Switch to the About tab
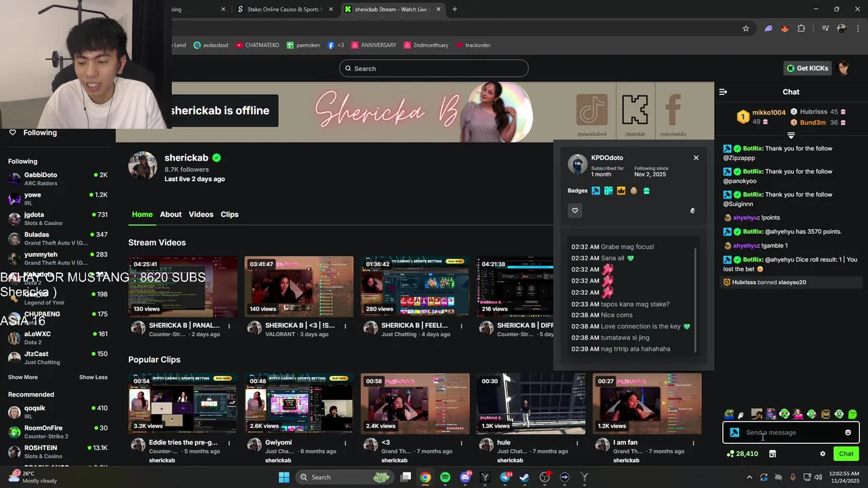868x488 pixels. click(x=171, y=214)
